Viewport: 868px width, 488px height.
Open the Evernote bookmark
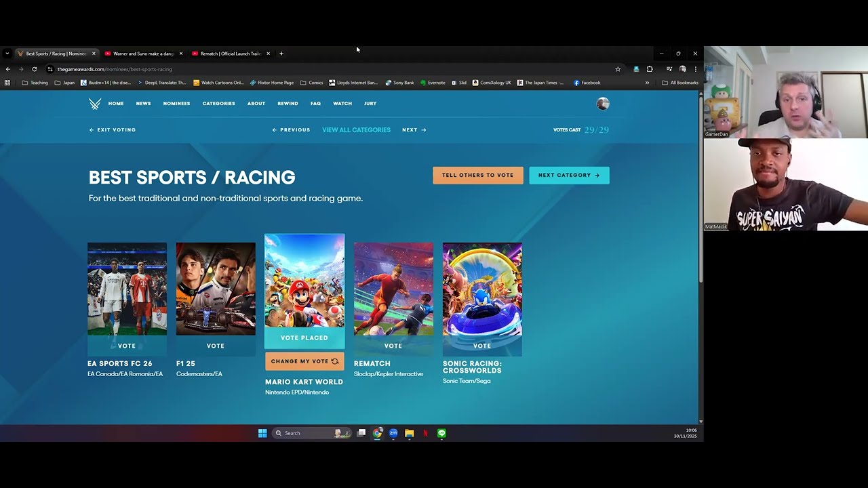[433, 83]
